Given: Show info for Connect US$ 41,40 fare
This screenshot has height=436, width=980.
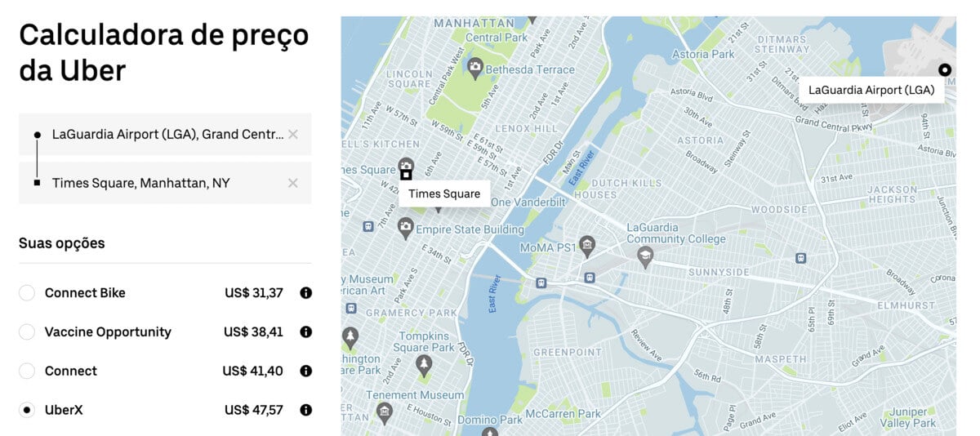Looking at the screenshot, I should pyautogui.click(x=306, y=371).
